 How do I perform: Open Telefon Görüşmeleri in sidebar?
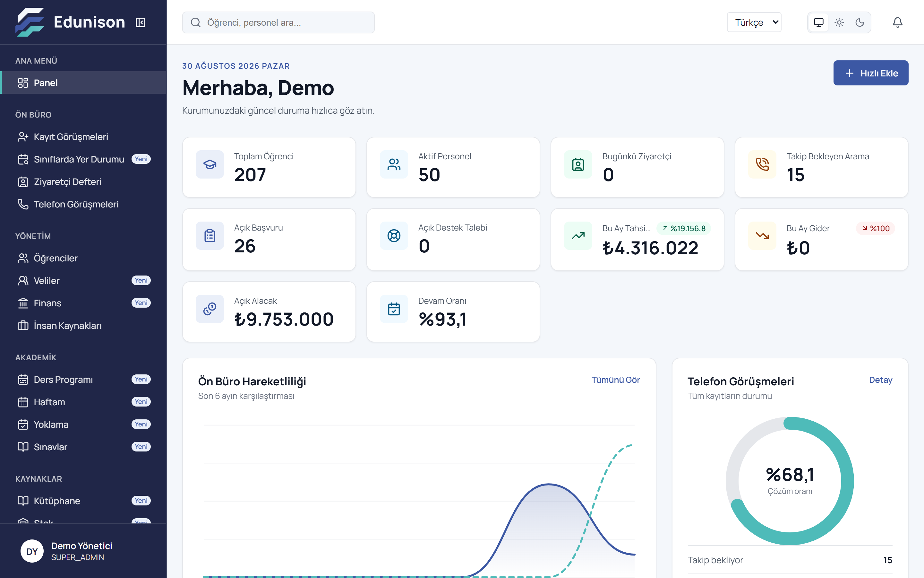(x=84, y=204)
